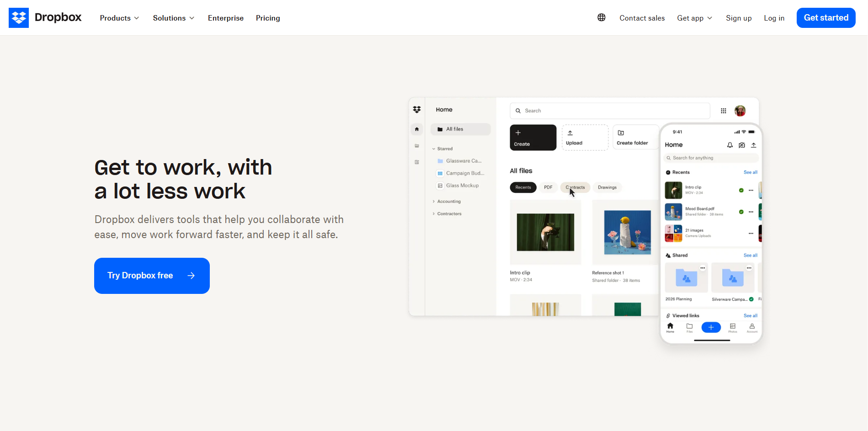Open the 2026 Planning shared folder
Screen dimensions: 868x431
point(686,278)
